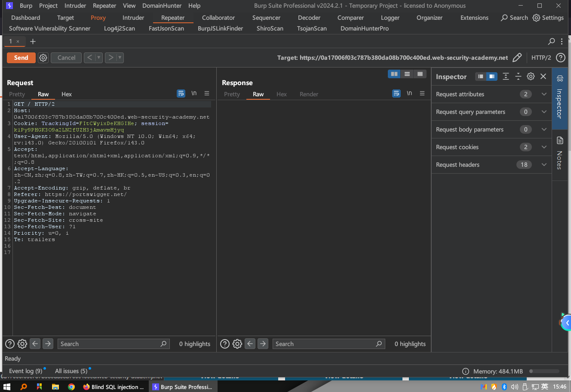Open Repeater help question icon

coord(560,58)
